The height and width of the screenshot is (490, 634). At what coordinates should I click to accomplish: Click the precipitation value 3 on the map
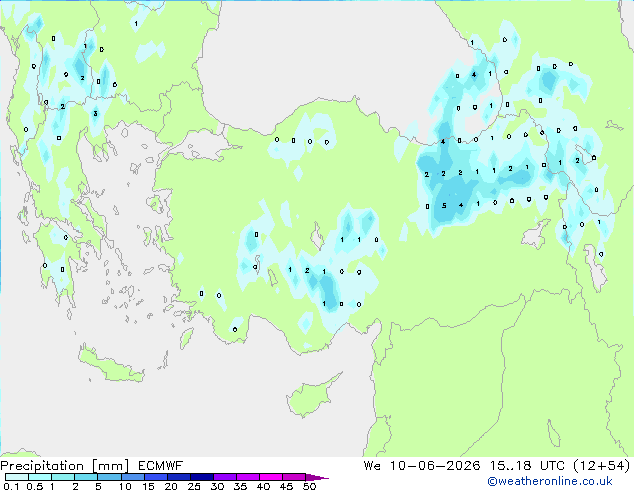coord(95,114)
